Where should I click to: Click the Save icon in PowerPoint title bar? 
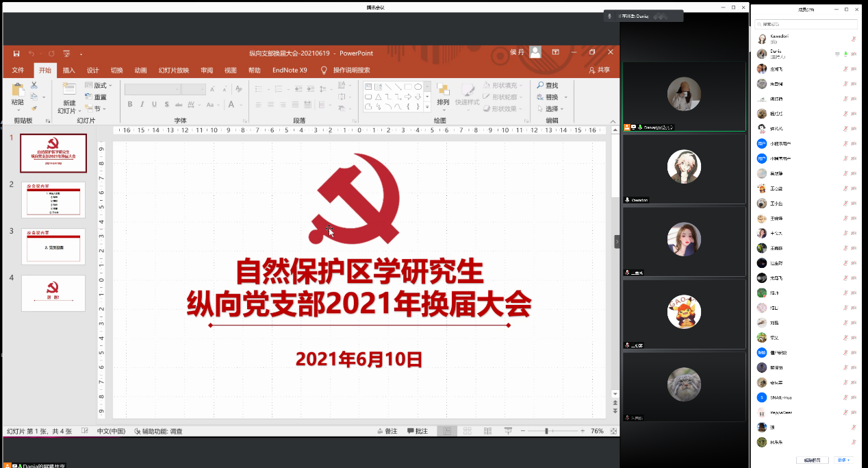click(16, 53)
